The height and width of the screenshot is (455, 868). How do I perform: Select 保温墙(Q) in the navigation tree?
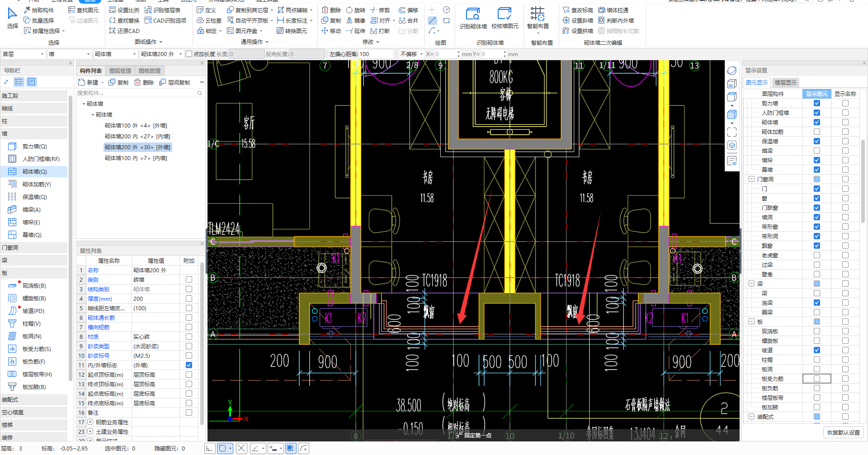[x=35, y=197]
